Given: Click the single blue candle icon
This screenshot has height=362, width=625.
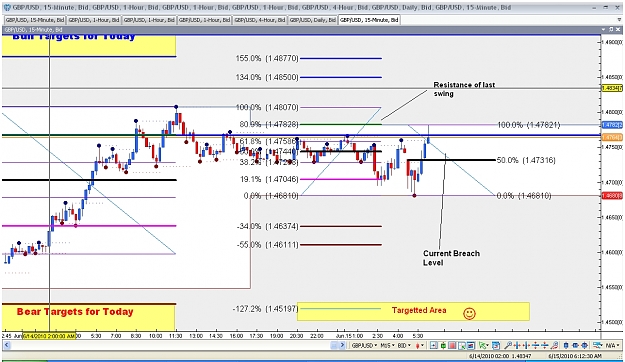Looking at the screenshot, I should [566, 345].
